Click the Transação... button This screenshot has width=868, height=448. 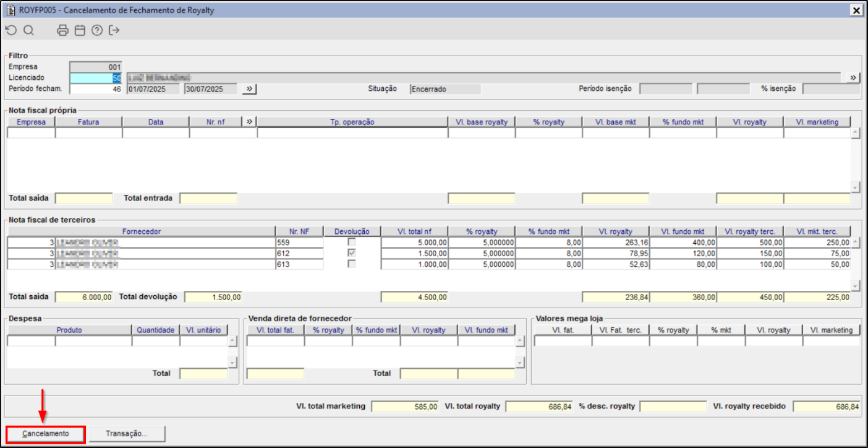click(x=127, y=434)
